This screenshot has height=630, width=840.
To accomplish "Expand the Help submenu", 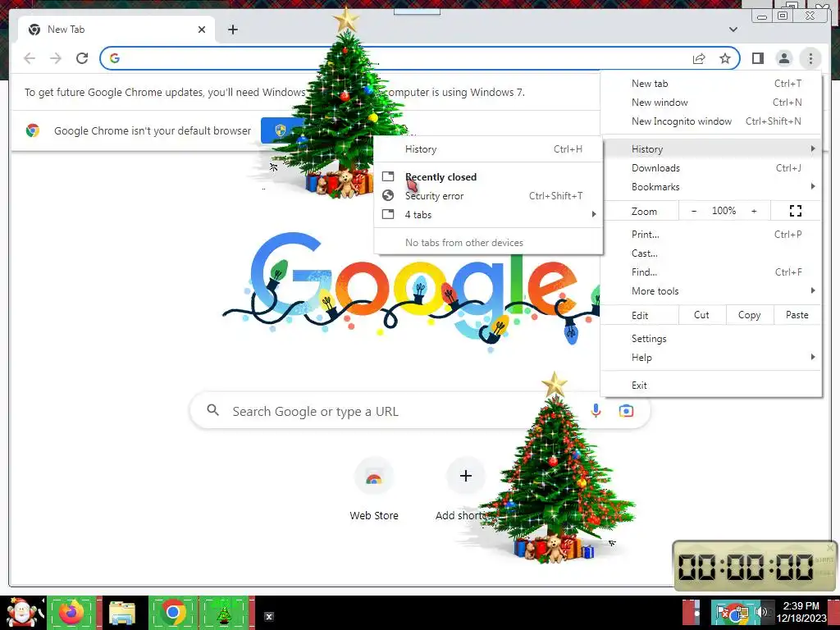I will click(x=711, y=358).
